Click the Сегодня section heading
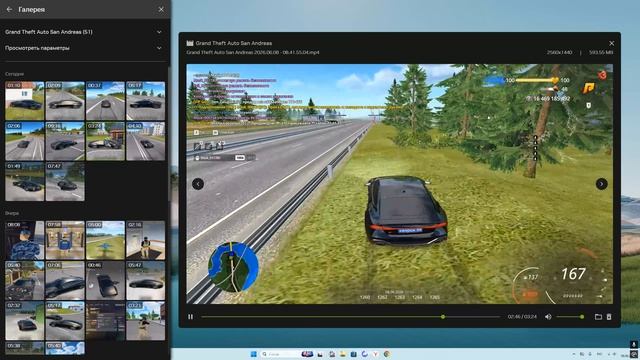 pos(14,74)
